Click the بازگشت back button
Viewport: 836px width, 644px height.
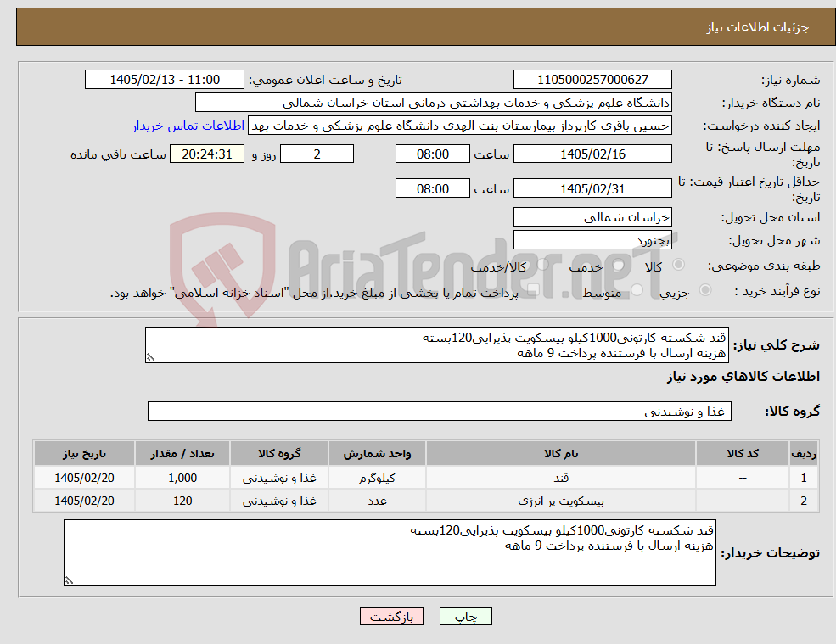[x=391, y=616]
